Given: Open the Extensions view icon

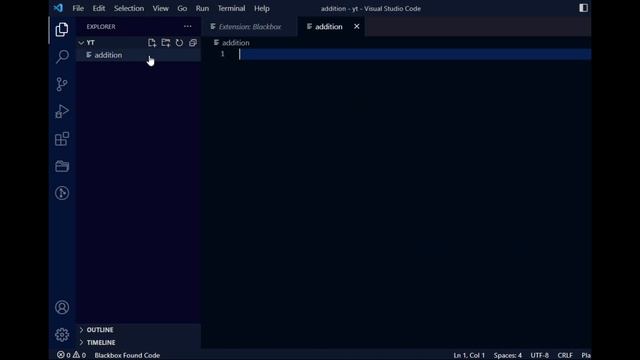Looking at the screenshot, I should point(62,139).
